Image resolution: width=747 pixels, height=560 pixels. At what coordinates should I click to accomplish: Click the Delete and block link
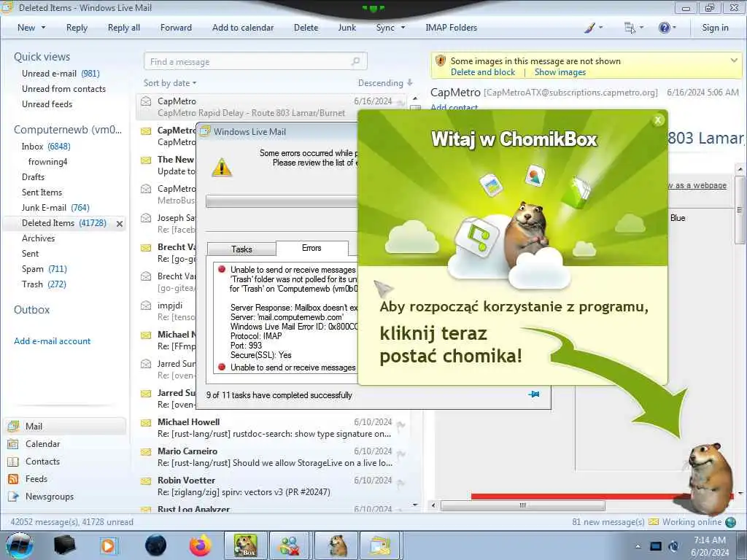pos(483,72)
